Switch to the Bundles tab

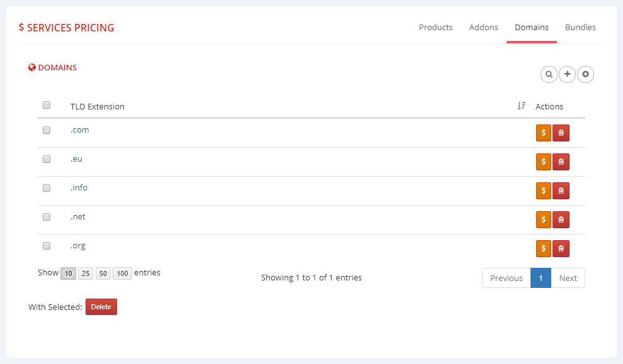(x=580, y=27)
